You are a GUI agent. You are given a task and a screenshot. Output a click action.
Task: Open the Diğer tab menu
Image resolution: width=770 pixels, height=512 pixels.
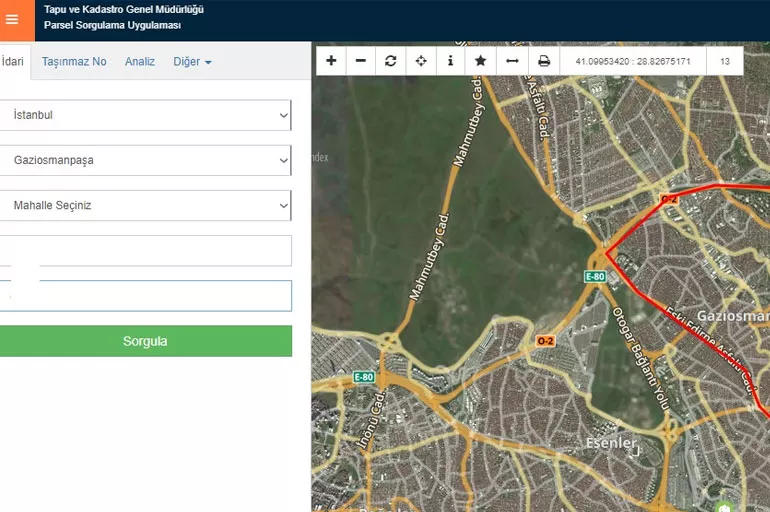pyautogui.click(x=192, y=62)
